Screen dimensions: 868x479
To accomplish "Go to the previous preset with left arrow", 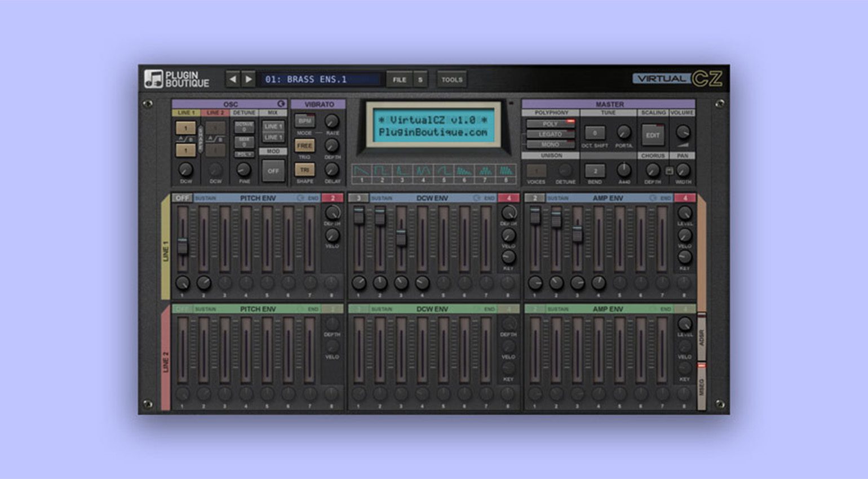I will [x=233, y=79].
